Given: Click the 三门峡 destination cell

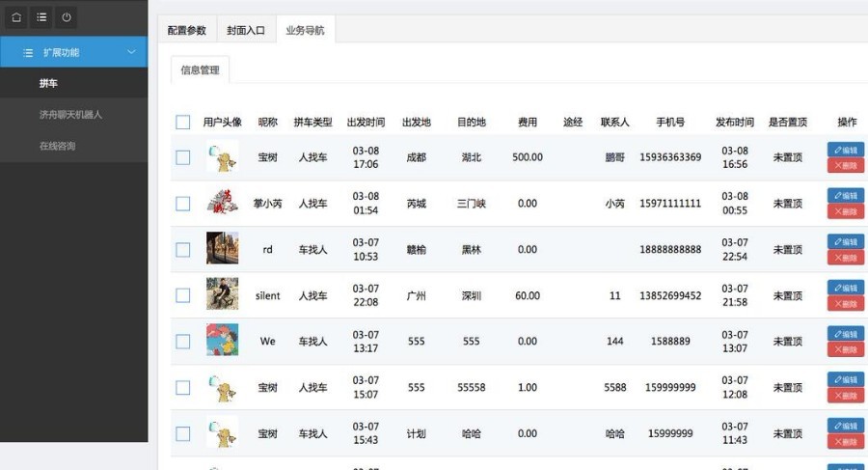Looking at the screenshot, I should (471, 204).
